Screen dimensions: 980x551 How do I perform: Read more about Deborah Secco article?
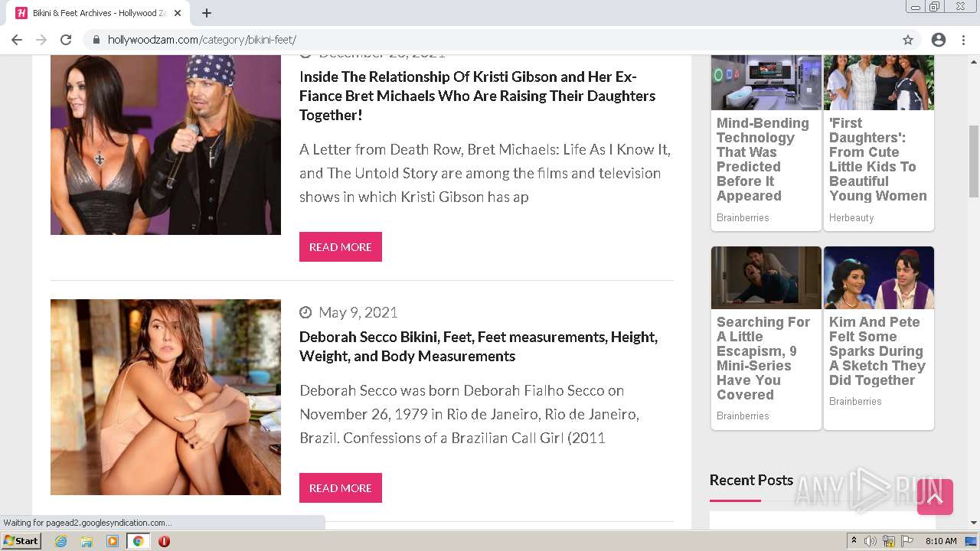(341, 488)
